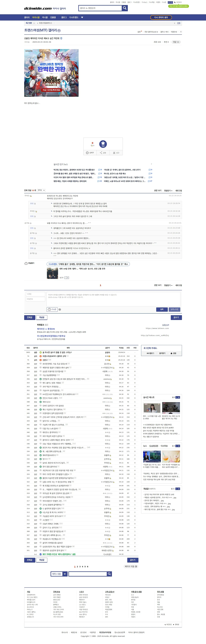Viewport: 206px width, 644px height.
Task: Open the 미니갤 tab
Action: click(45, 18)
